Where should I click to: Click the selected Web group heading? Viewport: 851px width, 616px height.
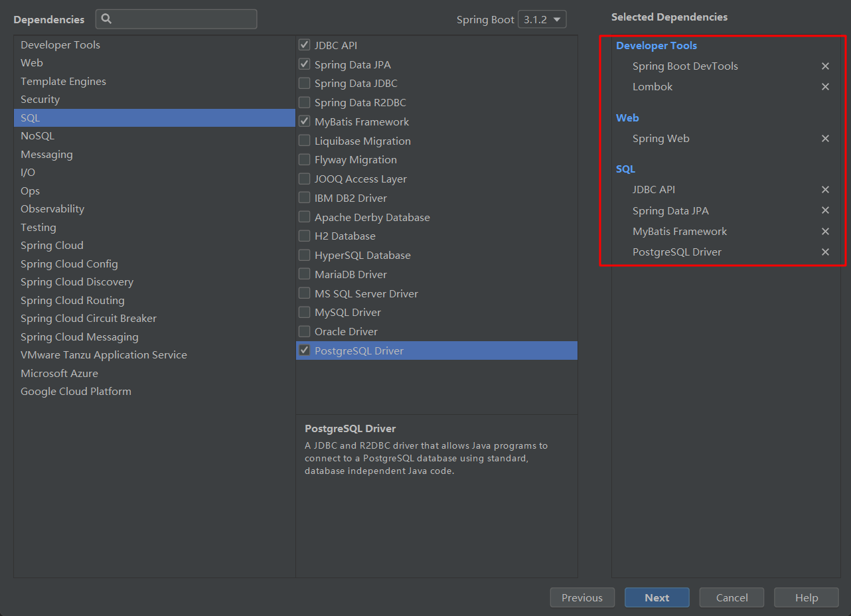627,118
